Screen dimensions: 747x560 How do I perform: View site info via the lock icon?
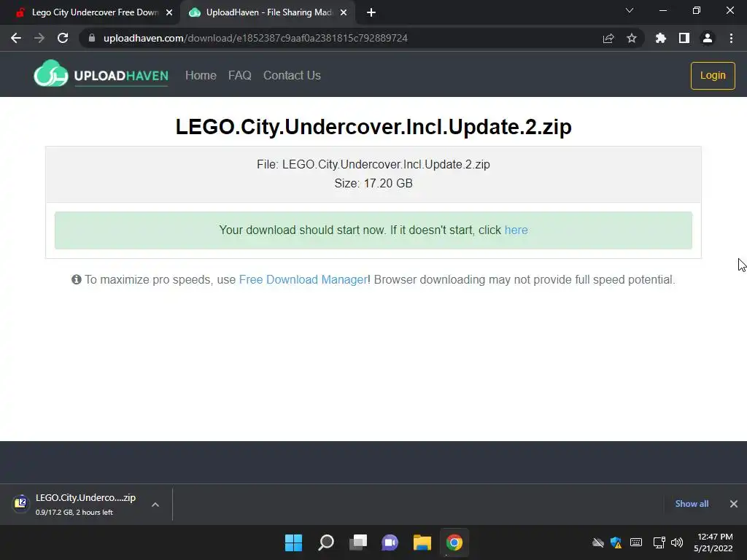[x=92, y=38]
